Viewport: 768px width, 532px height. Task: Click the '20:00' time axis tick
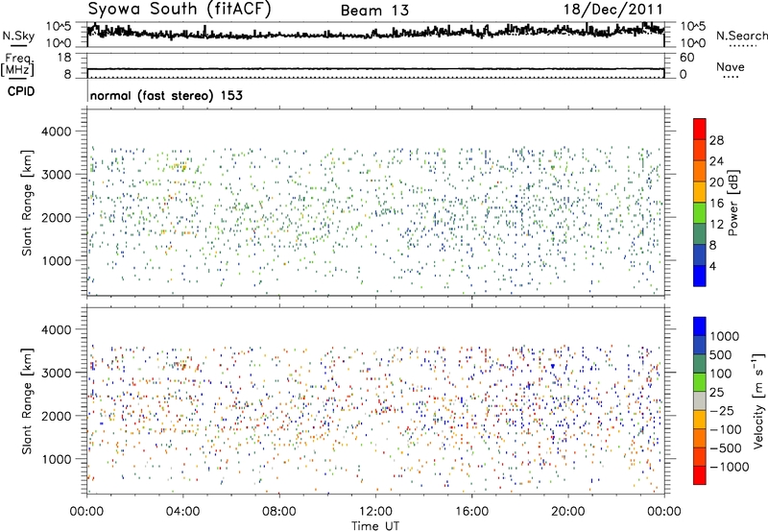pyautogui.click(x=568, y=512)
